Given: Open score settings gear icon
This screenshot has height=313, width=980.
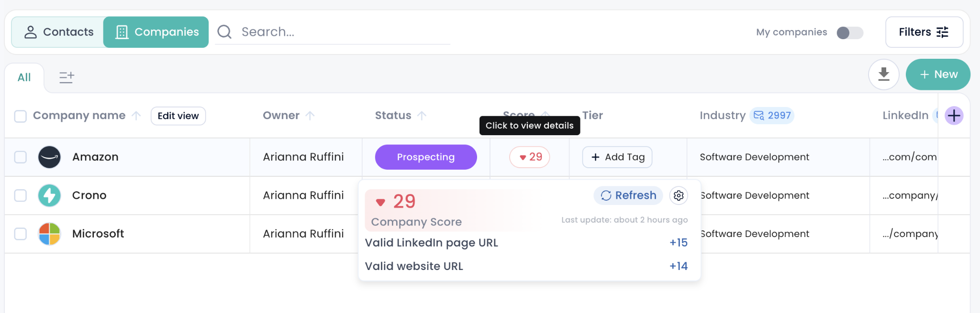Looking at the screenshot, I should [679, 195].
